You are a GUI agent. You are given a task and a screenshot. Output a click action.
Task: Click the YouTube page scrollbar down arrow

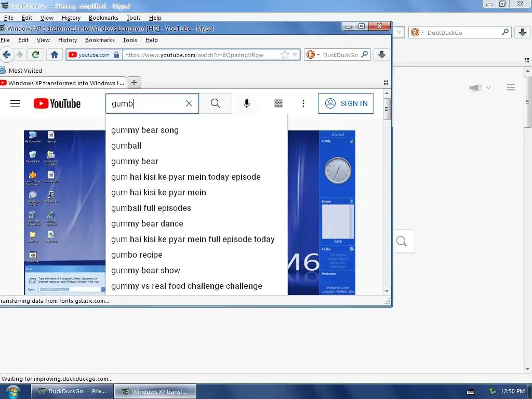click(387, 291)
